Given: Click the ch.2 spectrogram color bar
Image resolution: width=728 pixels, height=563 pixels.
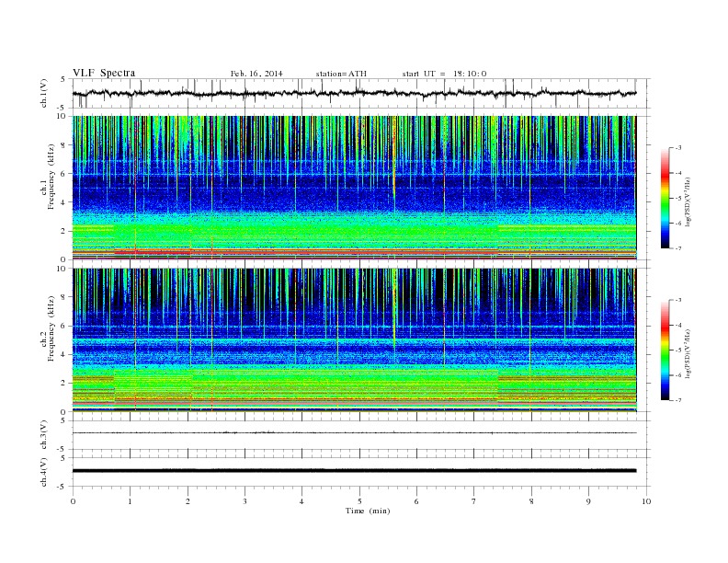Looking at the screenshot, I should [665, 350].
